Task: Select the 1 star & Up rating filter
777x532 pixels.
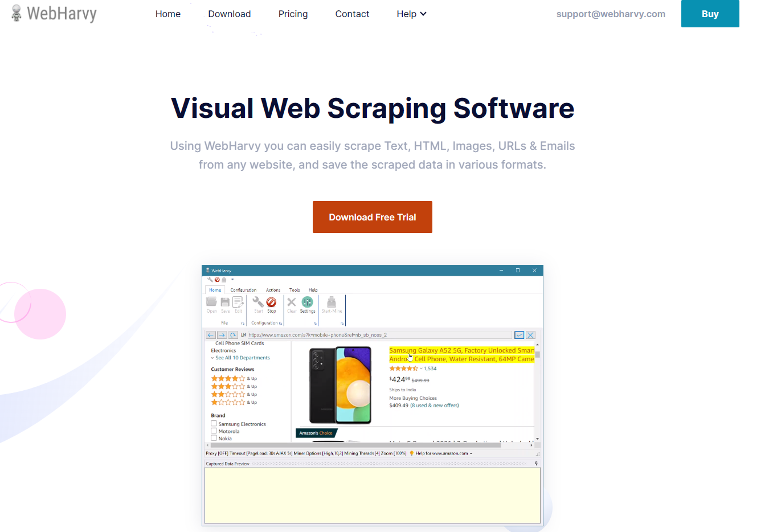Action: pos(234,402)
